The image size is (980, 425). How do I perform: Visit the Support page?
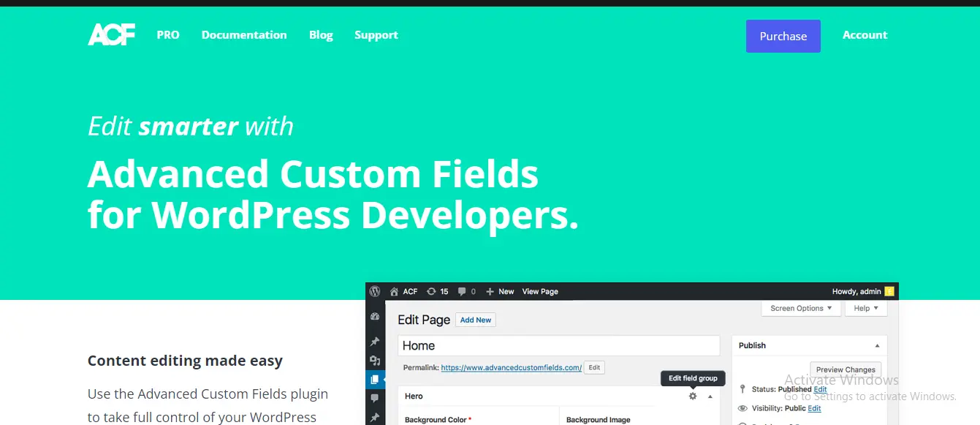pos(376,35)
